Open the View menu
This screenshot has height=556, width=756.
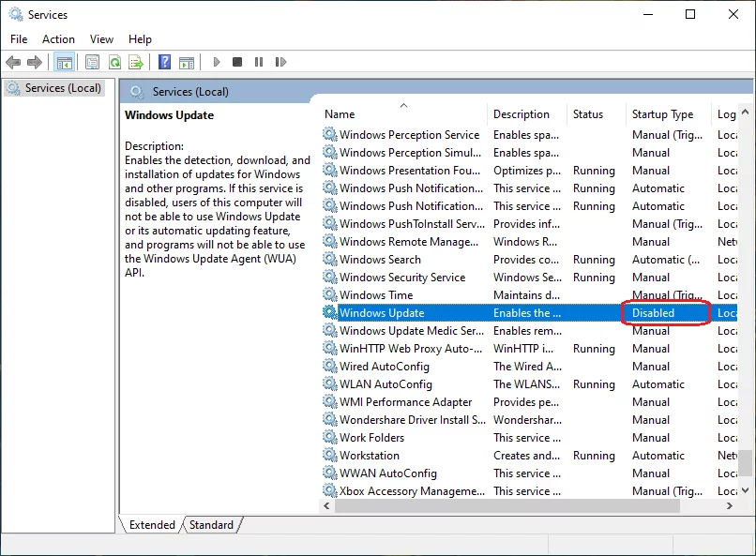click(x=101, y=38)
